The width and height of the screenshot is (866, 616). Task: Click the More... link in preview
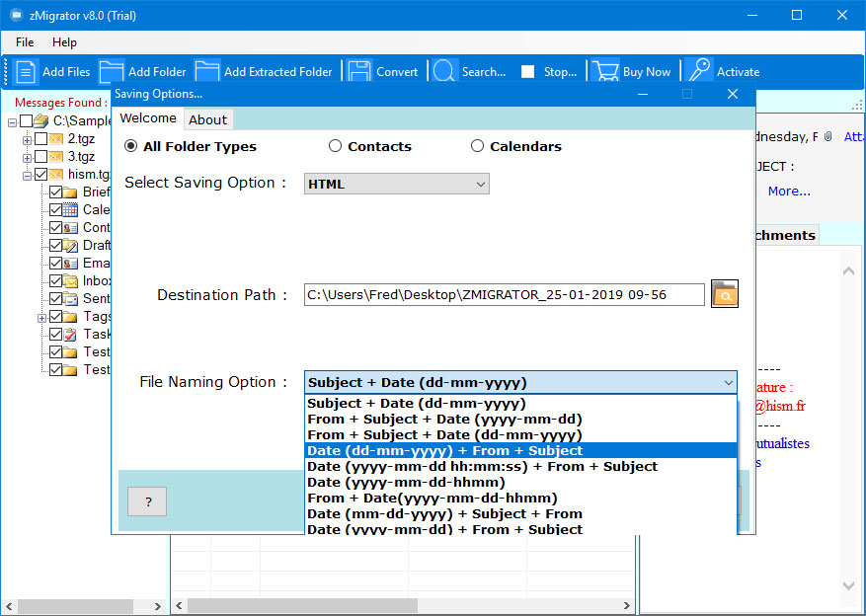(x=789, y=191)
